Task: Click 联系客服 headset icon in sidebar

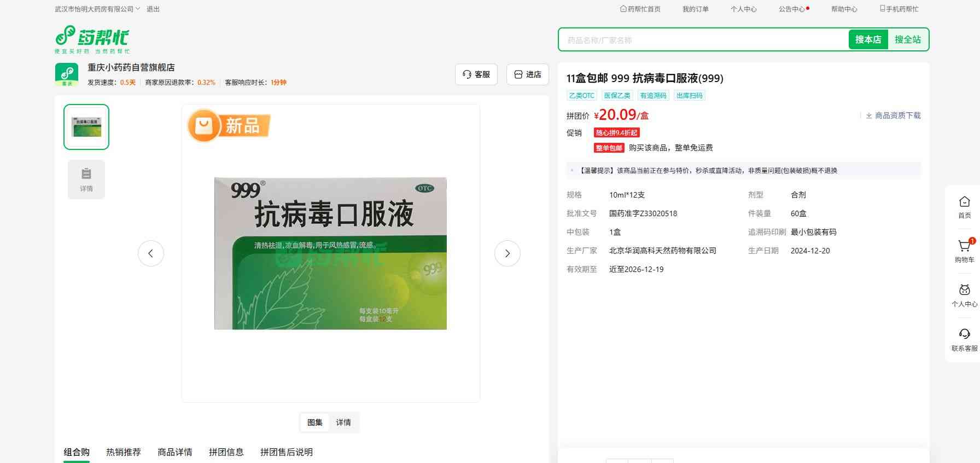Action: (964, 334)
